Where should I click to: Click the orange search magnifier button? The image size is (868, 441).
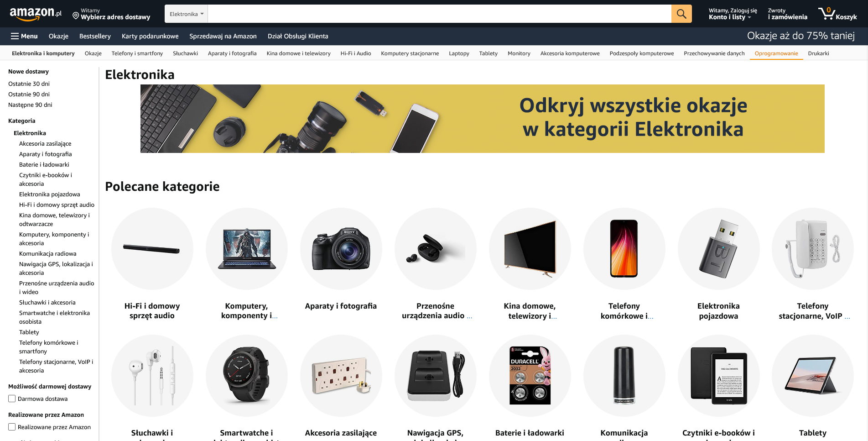681,14
